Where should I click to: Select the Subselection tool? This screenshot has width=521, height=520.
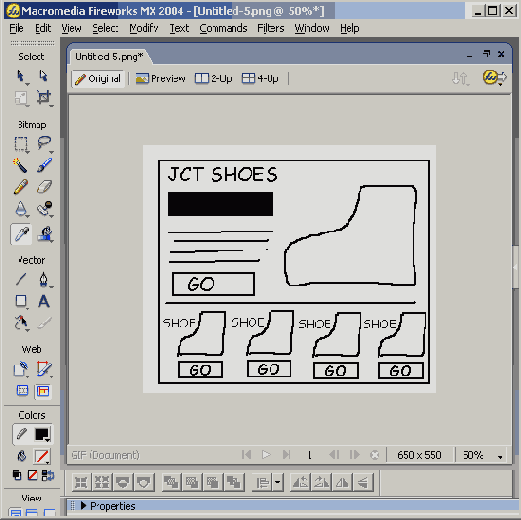pos(43,76)
